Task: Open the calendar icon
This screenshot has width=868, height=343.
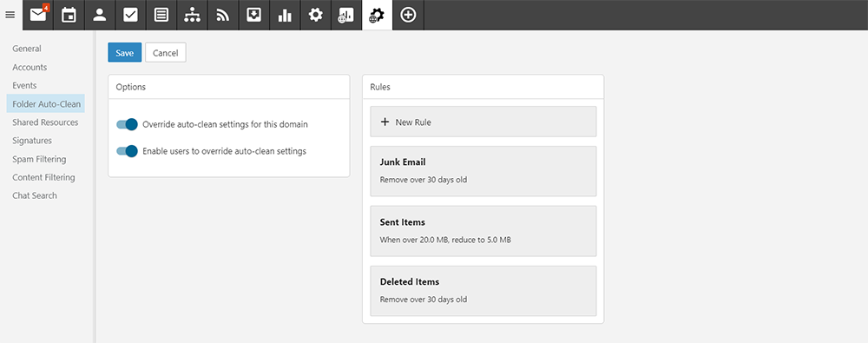Action: click(69, 15)
